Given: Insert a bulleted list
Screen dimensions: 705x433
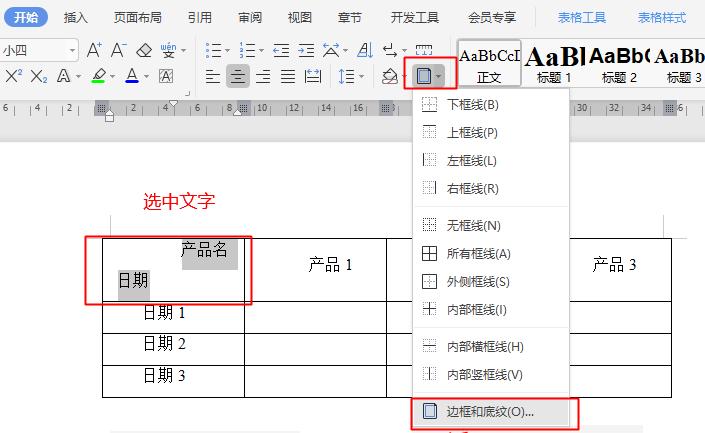Looking at the screenshot, I should [x=213, y=50].
